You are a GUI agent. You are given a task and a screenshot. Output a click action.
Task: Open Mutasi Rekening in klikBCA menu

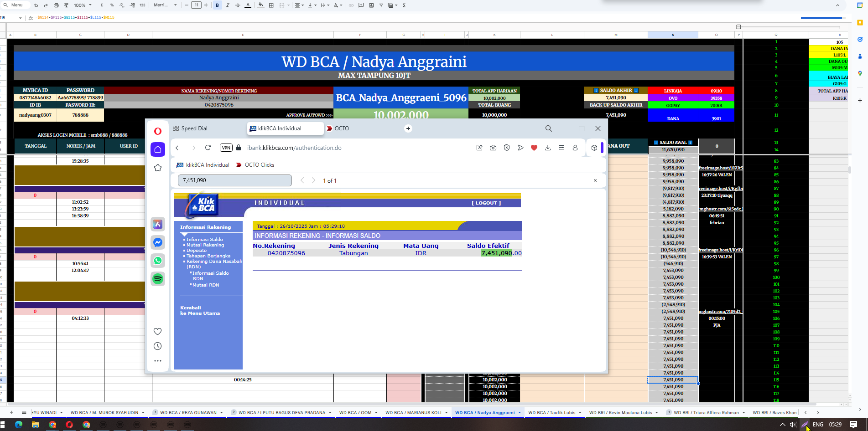click(x=205, y=245)
